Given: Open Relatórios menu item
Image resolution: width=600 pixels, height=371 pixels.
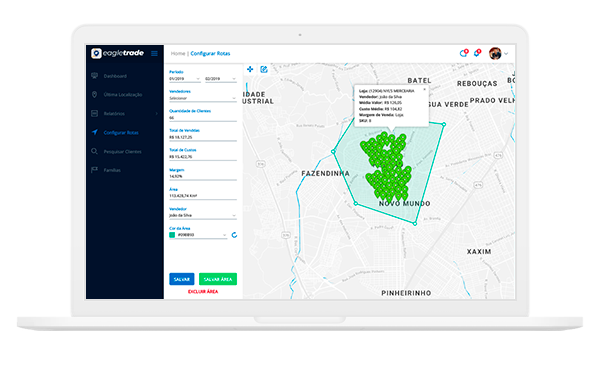Looking at the screenshot, I should coord(114,114).
